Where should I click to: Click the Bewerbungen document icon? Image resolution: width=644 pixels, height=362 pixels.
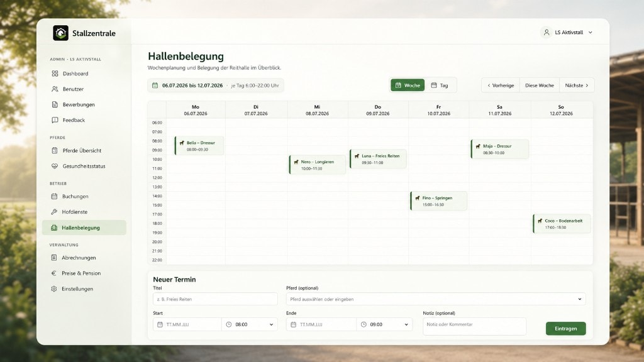55,105
